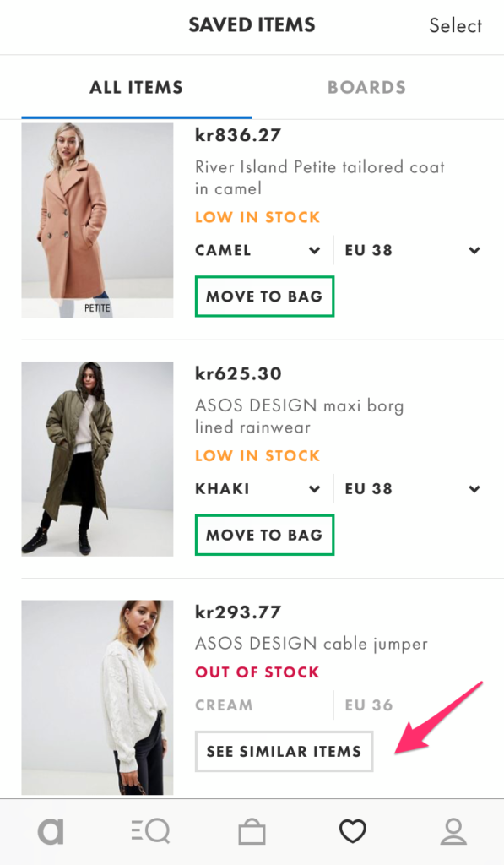Viewport: 504px width, 865px height.
Task: Tap the heart icon for Saved Items
Action: pyautogui.click(x=352, y=830)
